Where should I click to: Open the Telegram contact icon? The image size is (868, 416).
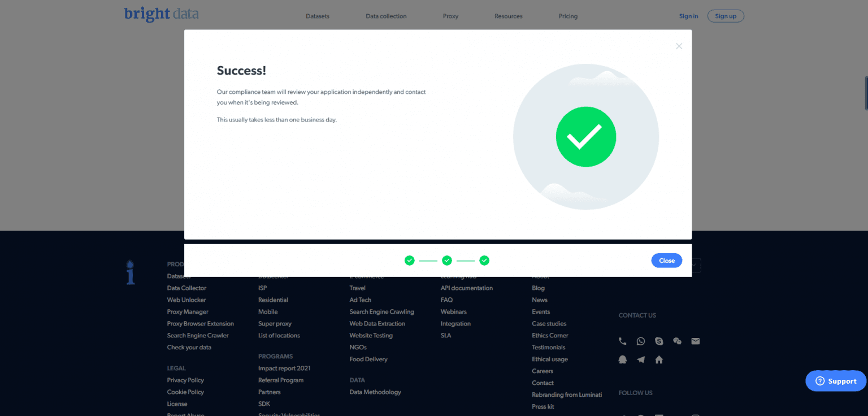[x=640, y=359]
